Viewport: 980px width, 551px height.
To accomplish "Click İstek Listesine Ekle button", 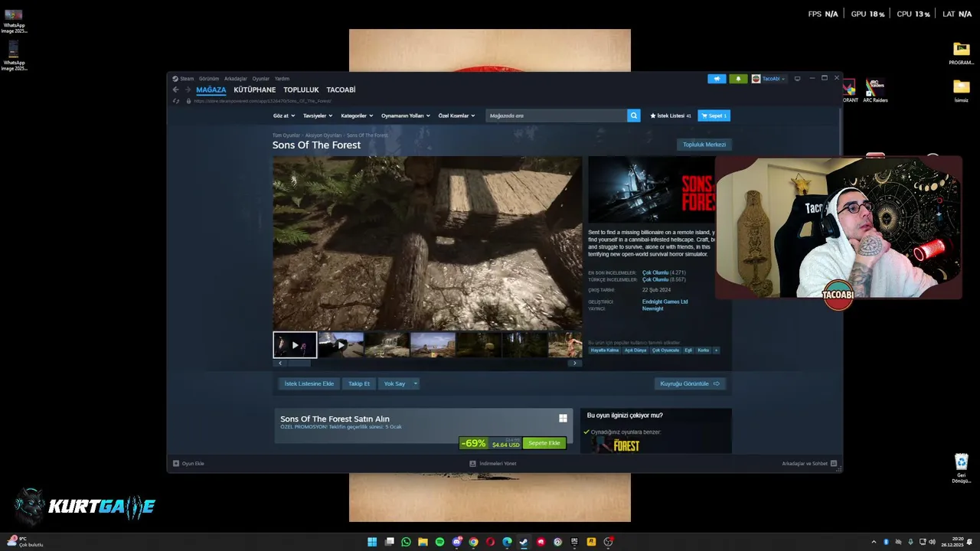I will click(x=309, y=383).
